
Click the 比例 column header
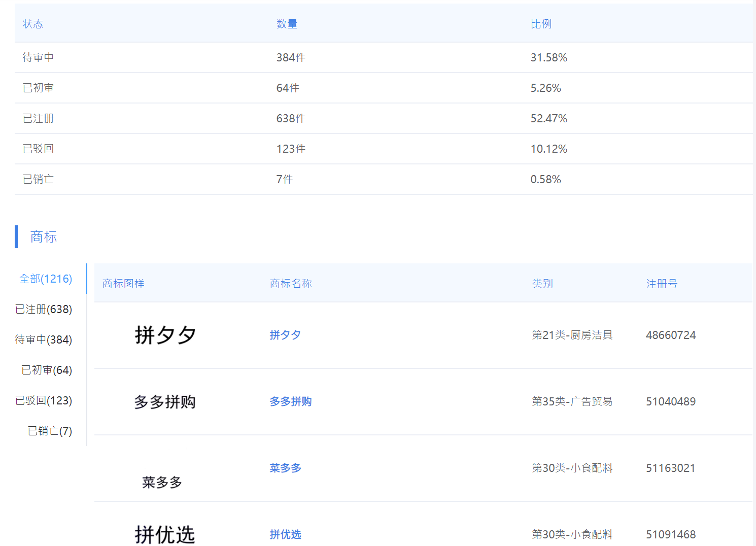pos(541,24)
